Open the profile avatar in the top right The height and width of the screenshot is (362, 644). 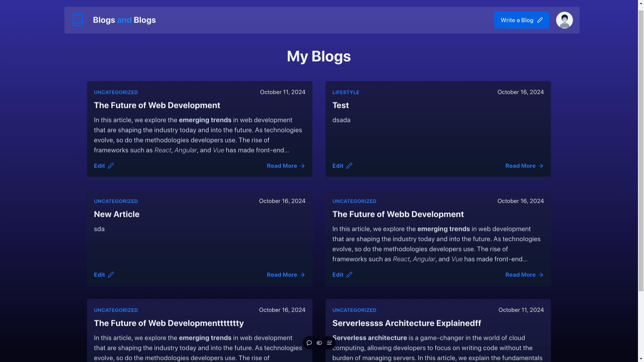(565, 20)
